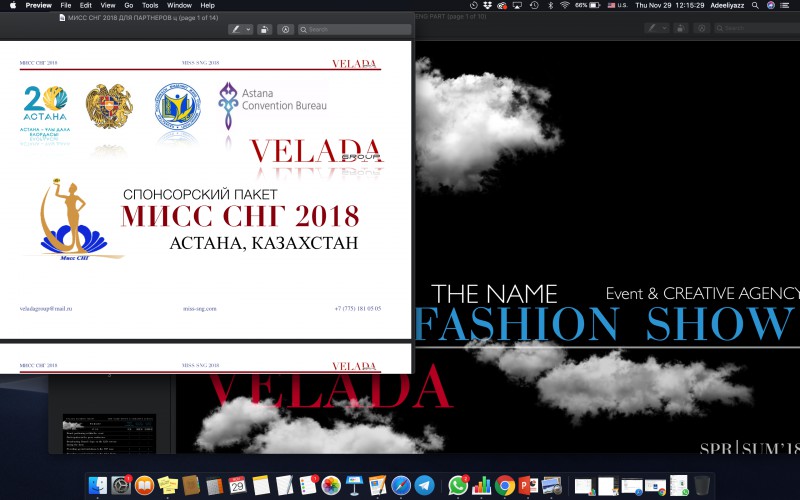Click the Highlight pen button in front Preview toolbar

pyautogui.click(x=236, y=30)
